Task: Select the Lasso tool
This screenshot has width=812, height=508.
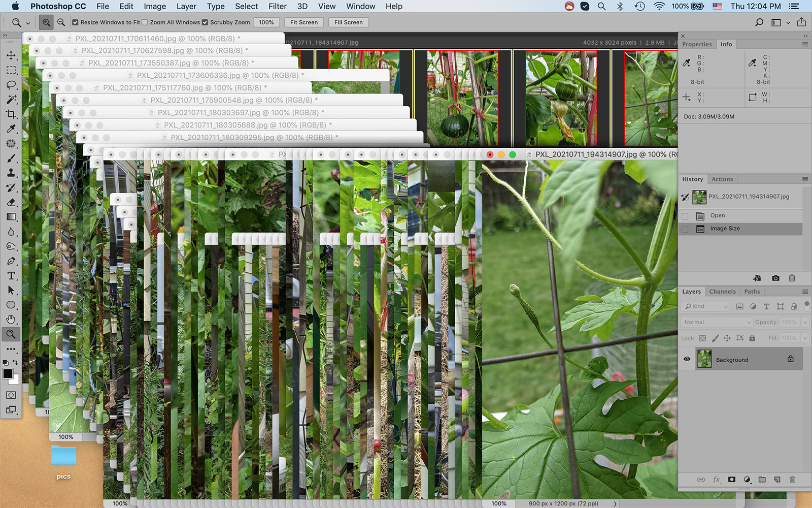Action: click(x=11, y=85)
